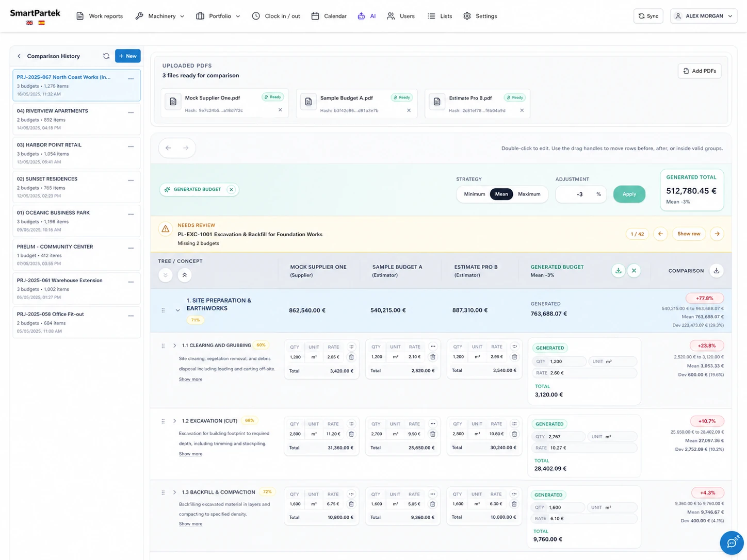The height and width of the screenshot is (560, 747).
Task: Open the Alex Morgan user dropdown
Action: click(x=704, y=16)
